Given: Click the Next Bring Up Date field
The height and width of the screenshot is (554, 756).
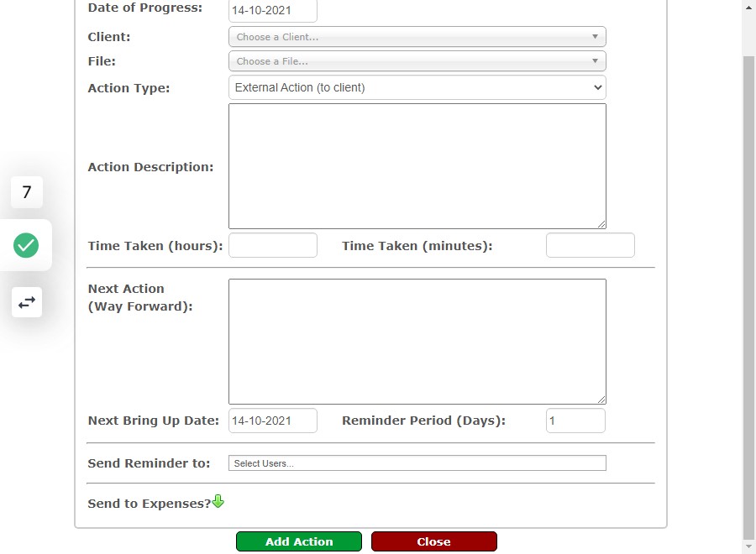Looking at the screenshot, I should click(x=273, y=421).
